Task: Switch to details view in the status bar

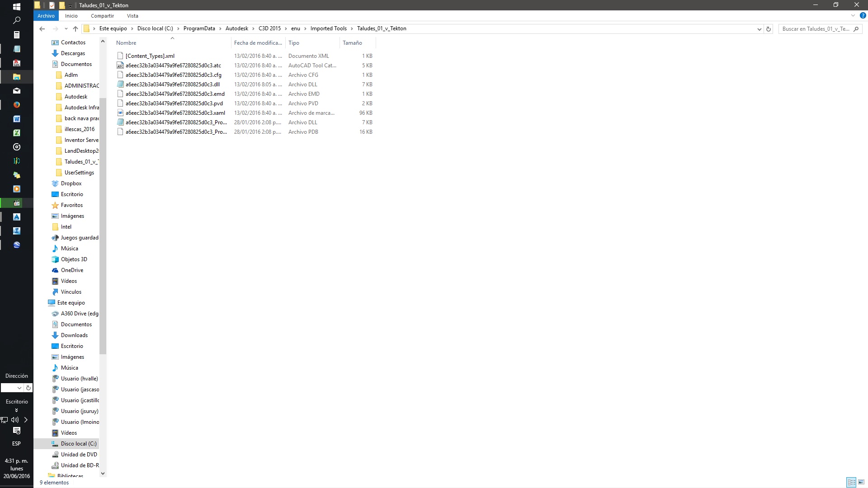Action: (851, 482)
